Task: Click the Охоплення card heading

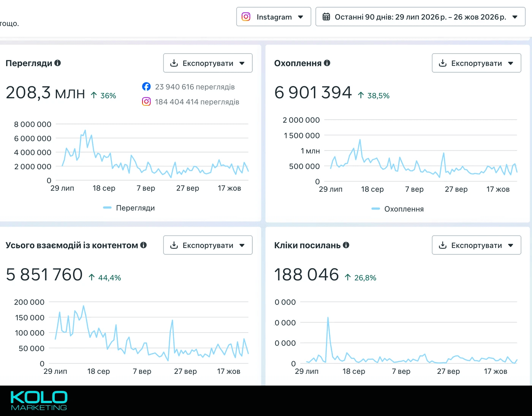Action: click(x=298, y=63)
